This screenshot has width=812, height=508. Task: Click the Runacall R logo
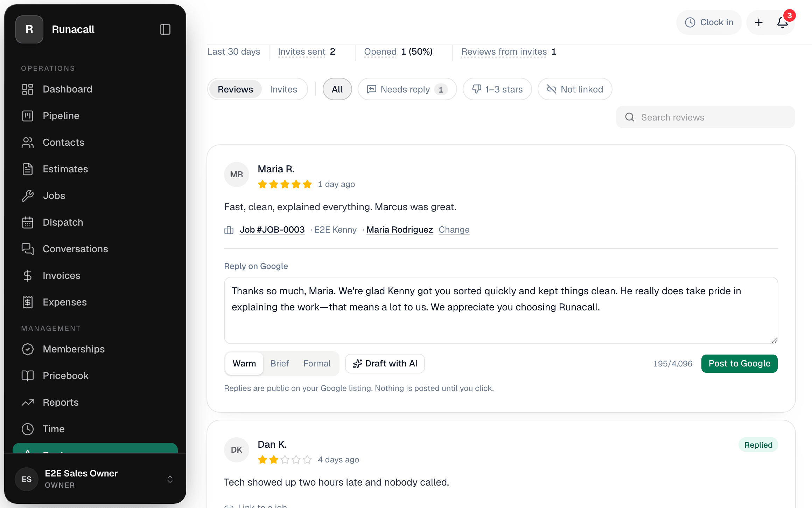coord(29,29)
